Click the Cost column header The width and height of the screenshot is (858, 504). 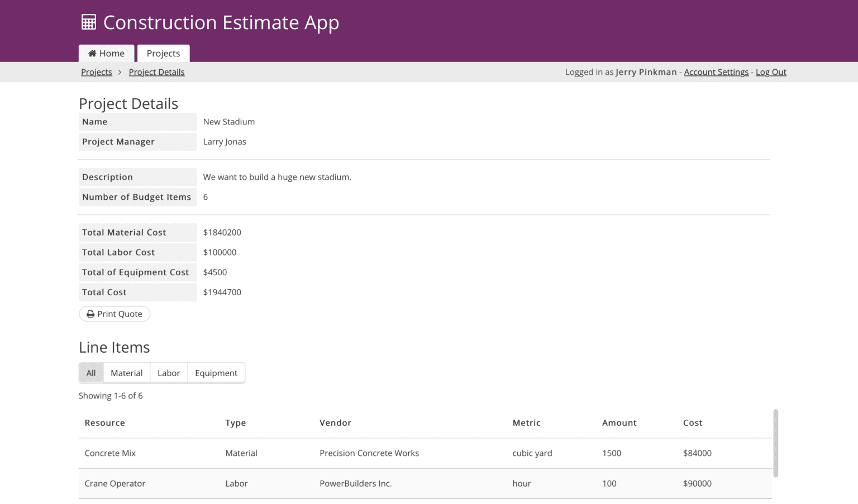(x=693, y=423)
